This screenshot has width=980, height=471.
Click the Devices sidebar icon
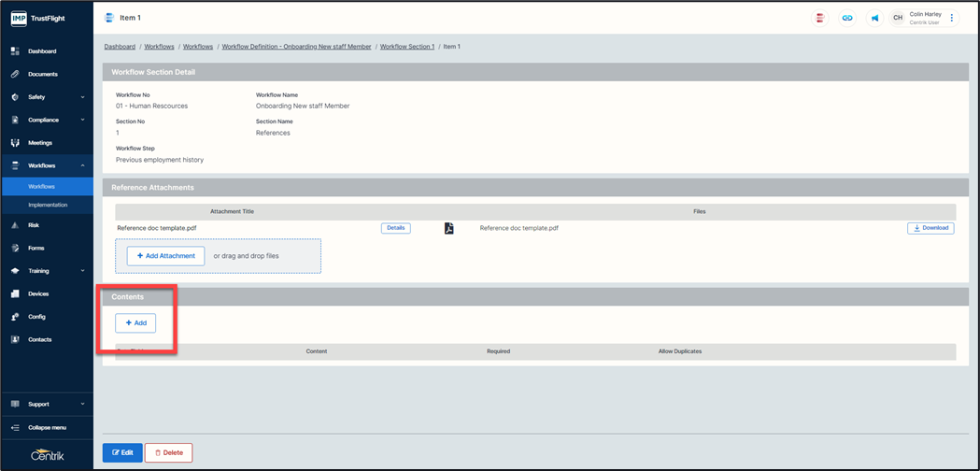pyautogui.click(x=15, y=293)
